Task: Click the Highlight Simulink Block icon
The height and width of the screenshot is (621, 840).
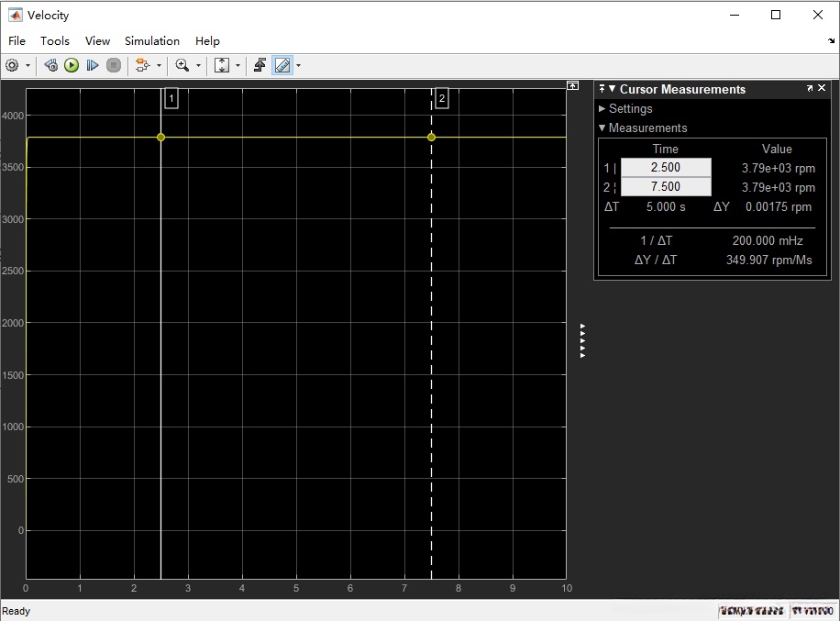Action: [141, 65]
